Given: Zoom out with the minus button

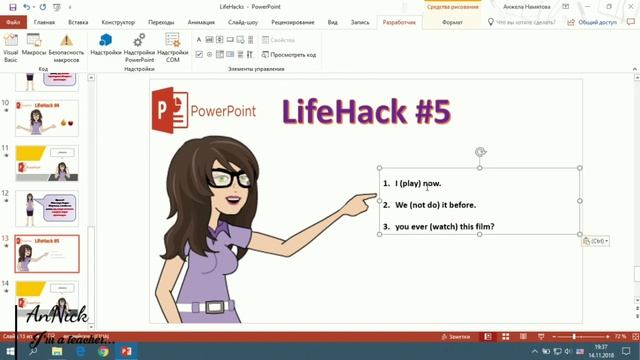Looking at the screenshot, I should click(553, 337).
